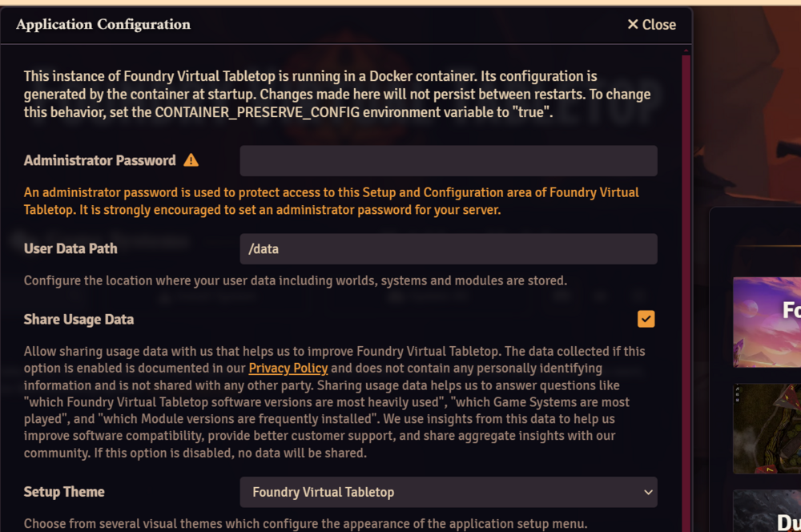Screen dimensions: 801x532
Task: Click the dark red vertical scrollbar
Action: [686, 292]
